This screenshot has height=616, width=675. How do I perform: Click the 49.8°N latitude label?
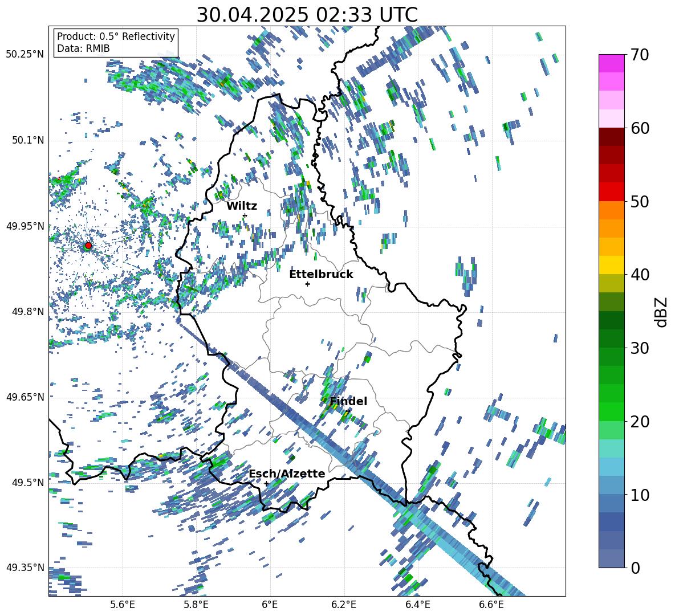[x=27, y=312]
